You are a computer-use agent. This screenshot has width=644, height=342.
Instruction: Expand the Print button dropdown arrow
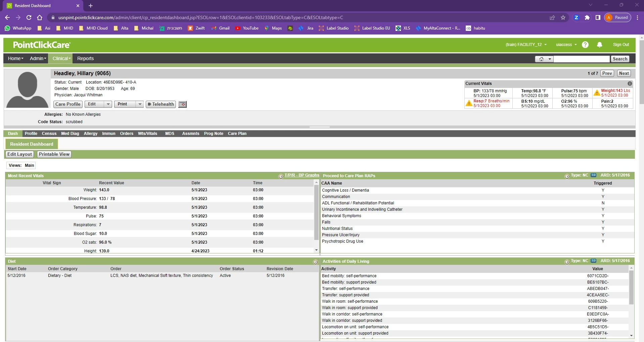(x=140, y=104)
